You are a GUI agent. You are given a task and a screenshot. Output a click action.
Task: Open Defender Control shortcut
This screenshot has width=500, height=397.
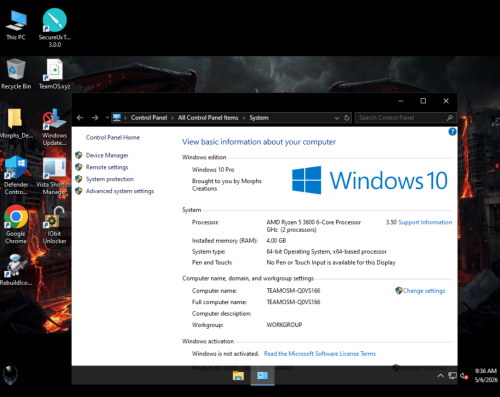(16, 175)
